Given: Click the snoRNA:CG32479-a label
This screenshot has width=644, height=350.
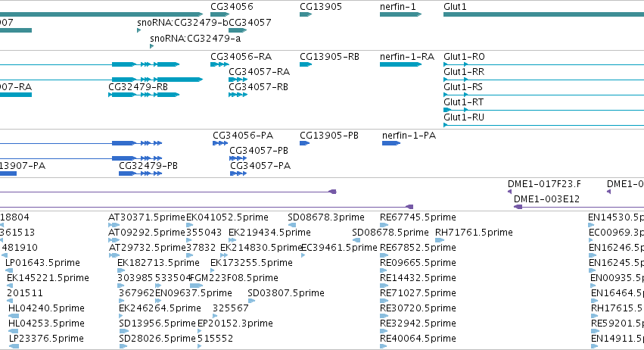Looking at the screenshot, I should [x=195, y=39].
